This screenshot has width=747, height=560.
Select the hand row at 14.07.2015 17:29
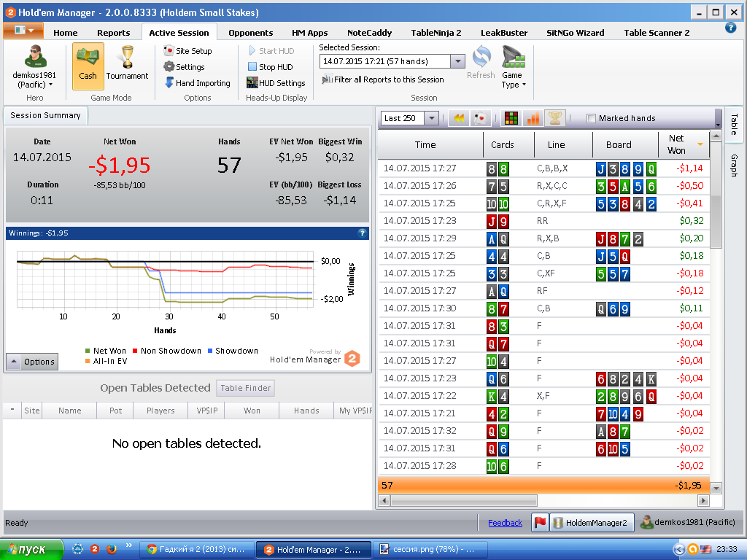544,238
